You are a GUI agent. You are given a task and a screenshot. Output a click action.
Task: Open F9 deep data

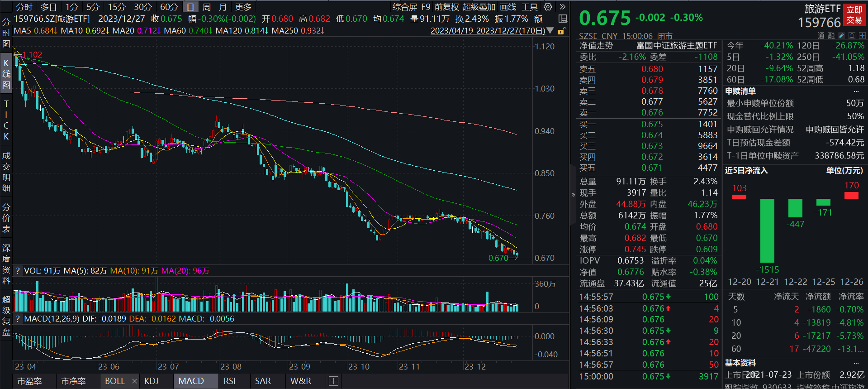pos(426,7)
